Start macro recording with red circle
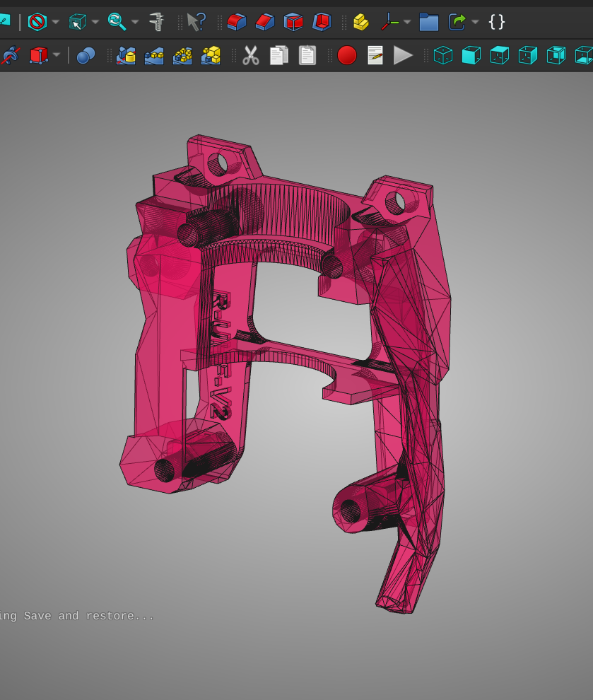Viewport: 593px width, 700px height. pos(347,55)
